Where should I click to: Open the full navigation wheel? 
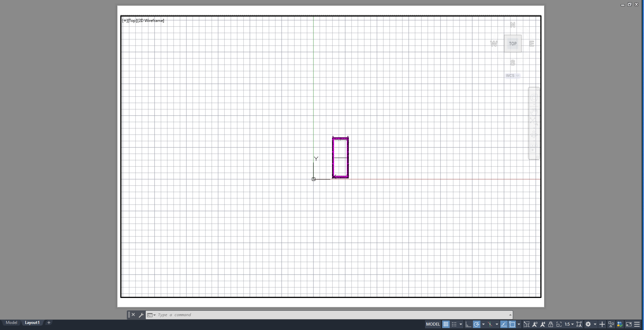(x=534, y=98)
